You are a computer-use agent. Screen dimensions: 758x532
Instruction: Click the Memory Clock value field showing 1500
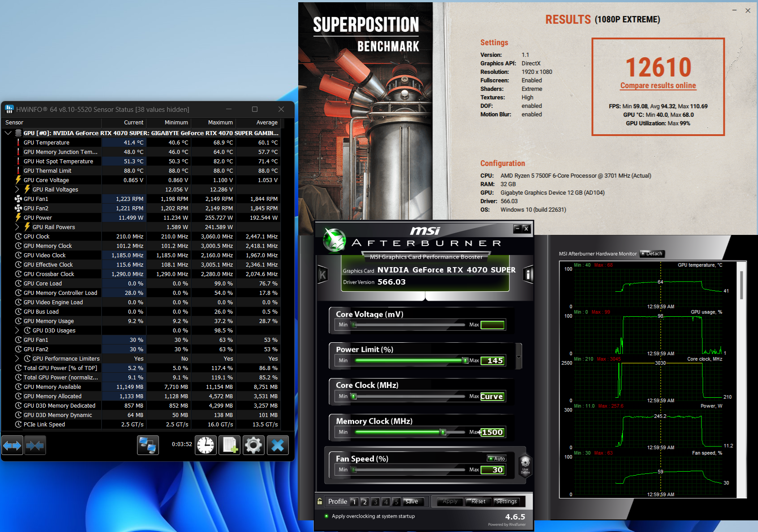point(492,432)
